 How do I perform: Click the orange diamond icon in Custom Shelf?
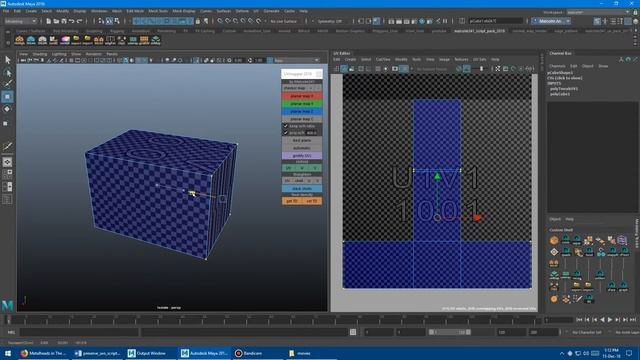554,252
